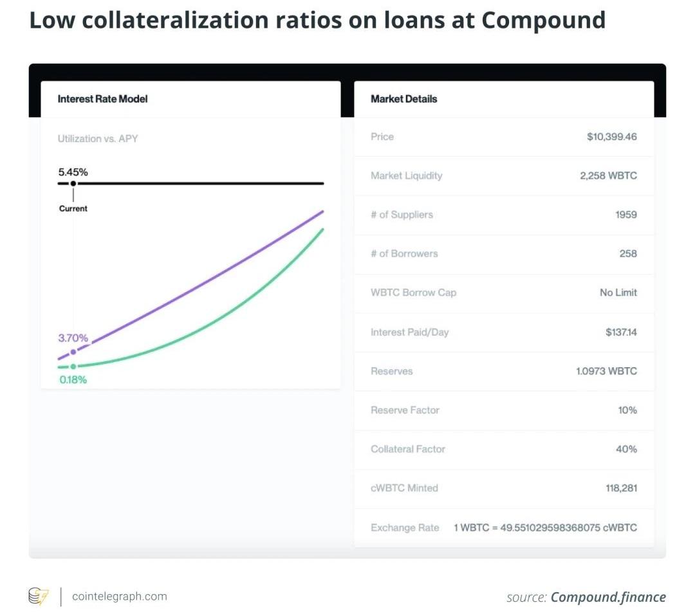This screenshot has width=695, height=616.
Task: Click the WBTC Borrow Cap row
Action: tap(503, 293)
